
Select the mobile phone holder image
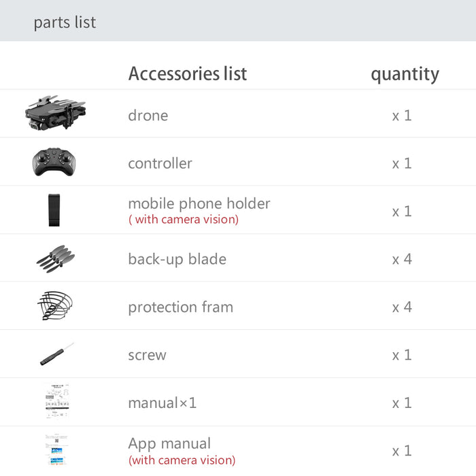point(54,210)
